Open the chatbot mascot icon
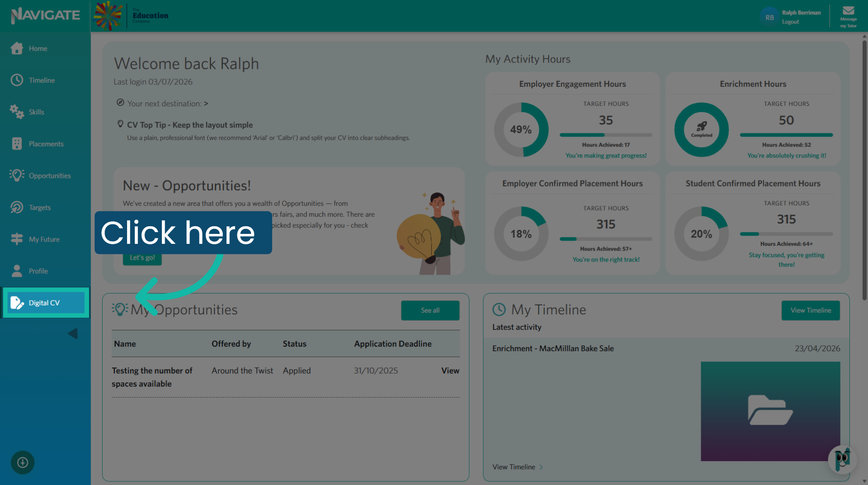The width and height of the screenshot is (868, 485). [843, 460]
